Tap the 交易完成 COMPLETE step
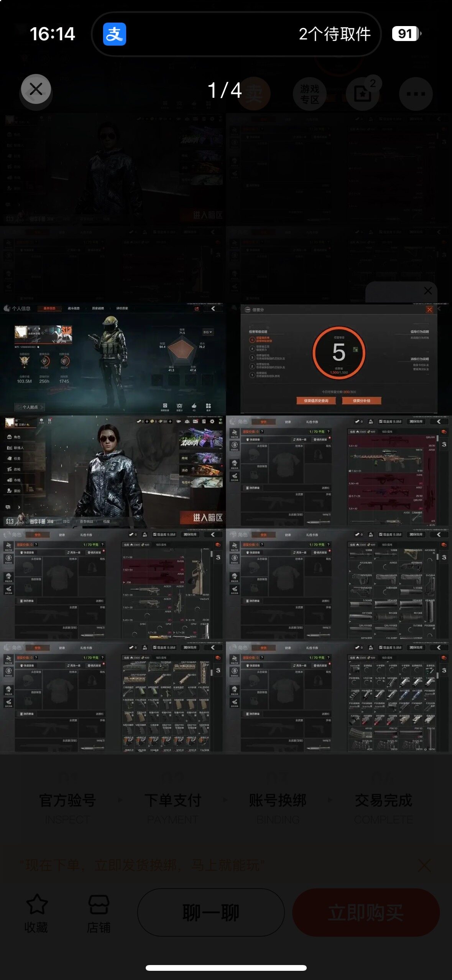 coord(383,808)
